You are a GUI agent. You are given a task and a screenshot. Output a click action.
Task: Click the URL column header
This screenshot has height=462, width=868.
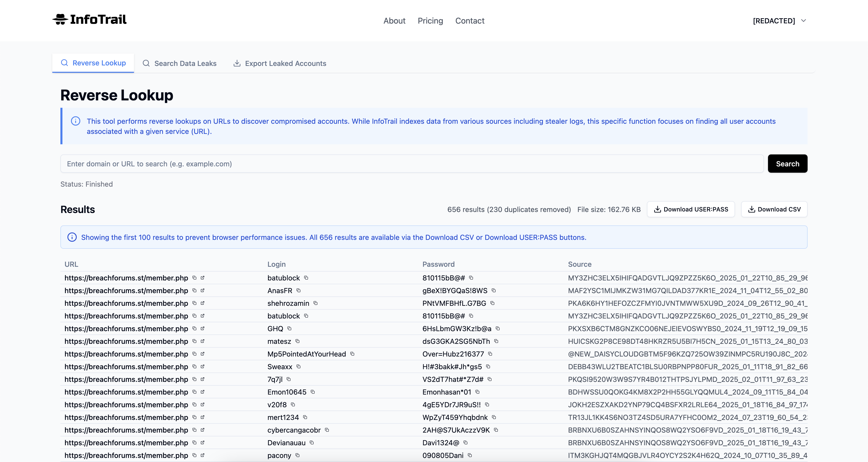tap(71, 264)
